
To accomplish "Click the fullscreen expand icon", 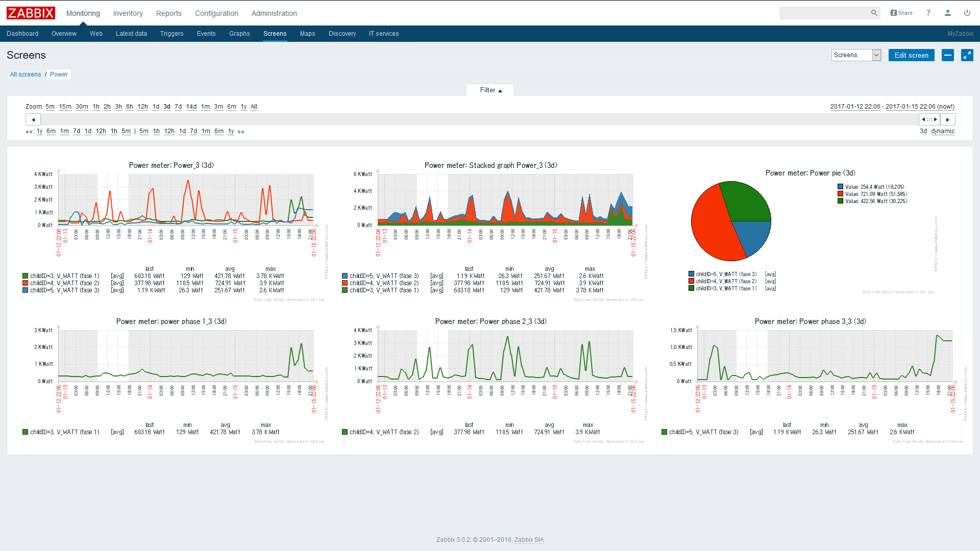I will coord(967,55).
